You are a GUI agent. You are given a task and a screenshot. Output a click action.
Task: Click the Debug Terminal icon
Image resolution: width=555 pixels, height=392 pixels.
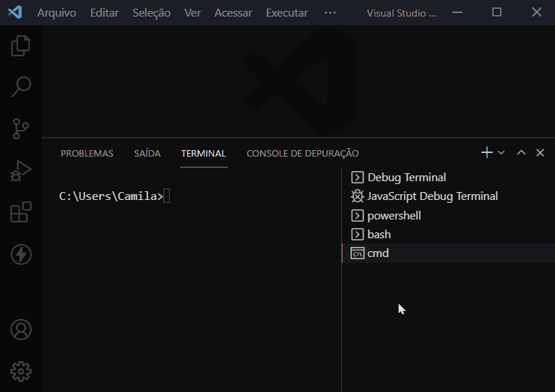click(358, 178)
